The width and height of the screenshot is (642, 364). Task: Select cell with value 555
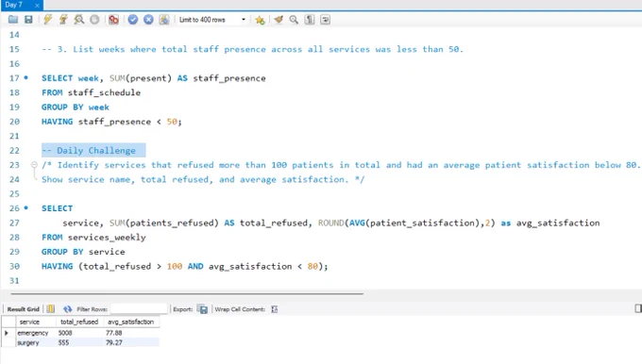(79, 342)
